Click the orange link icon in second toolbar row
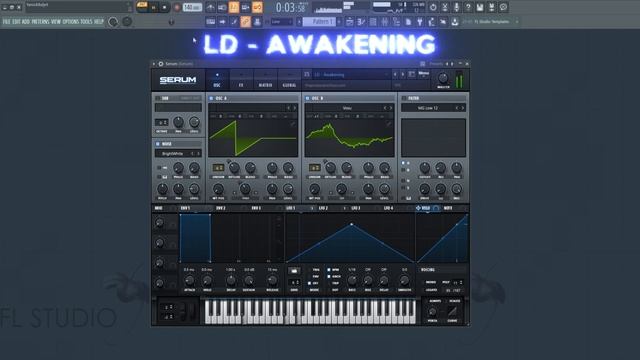 pos(246,22)
